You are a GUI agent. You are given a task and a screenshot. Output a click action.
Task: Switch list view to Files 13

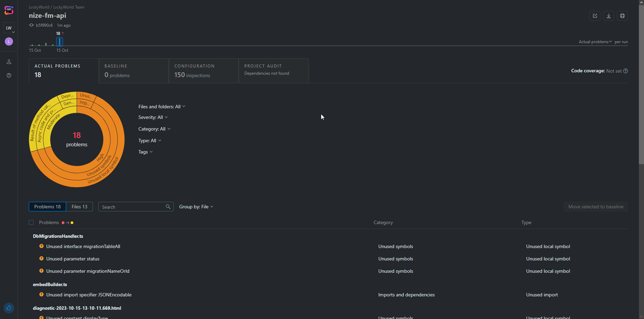point(79,207)
